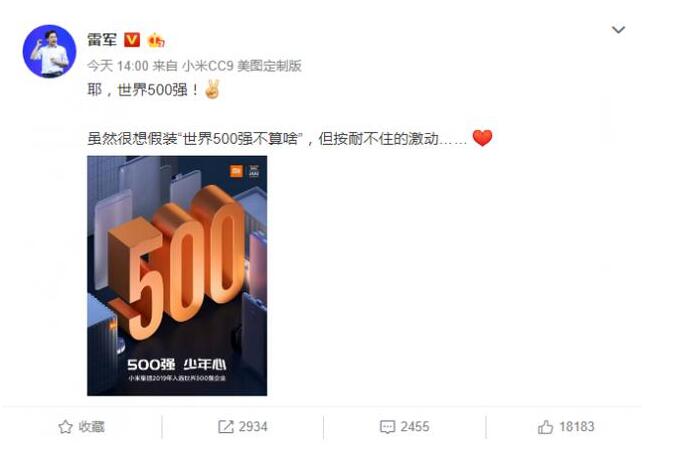Click the Xiaomi logo in poster
This screenshot has height=455, width=682.
[236, 171]
